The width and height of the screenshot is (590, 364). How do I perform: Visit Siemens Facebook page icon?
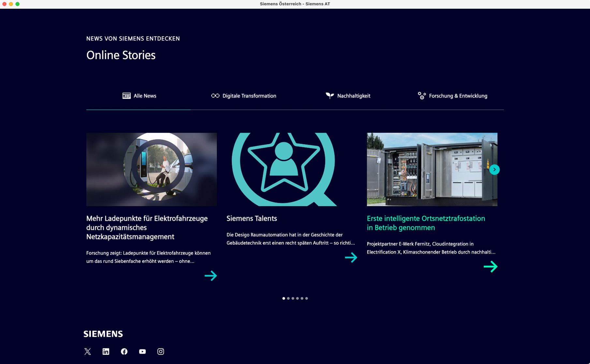click(124, 351)
